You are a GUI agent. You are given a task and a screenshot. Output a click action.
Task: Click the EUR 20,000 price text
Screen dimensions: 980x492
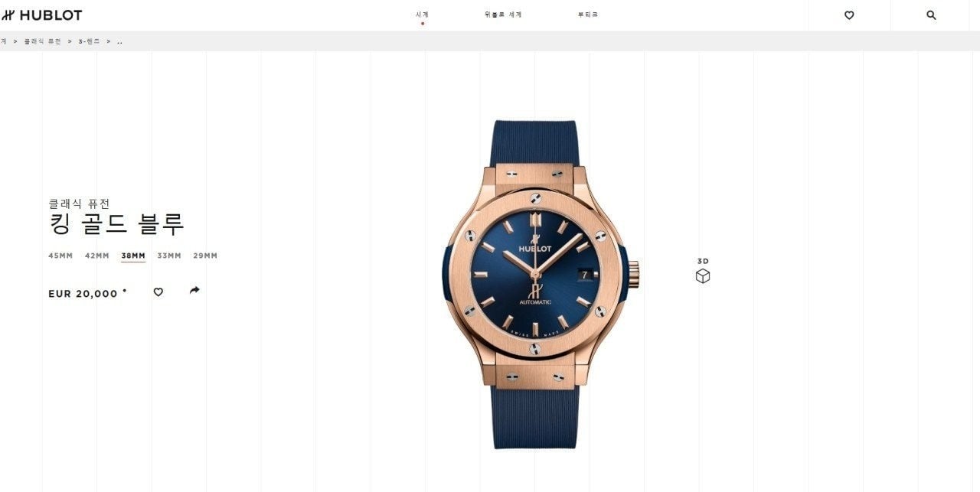point(83,294)
